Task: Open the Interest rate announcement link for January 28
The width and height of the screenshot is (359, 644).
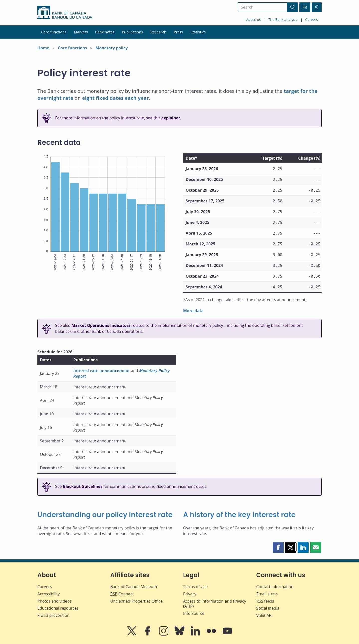Action: 101,371
